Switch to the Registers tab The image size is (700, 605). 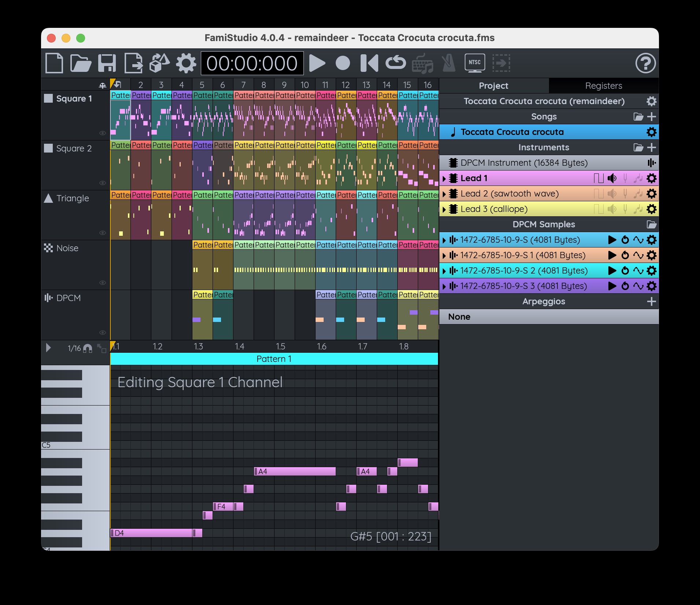coord(603,86)
